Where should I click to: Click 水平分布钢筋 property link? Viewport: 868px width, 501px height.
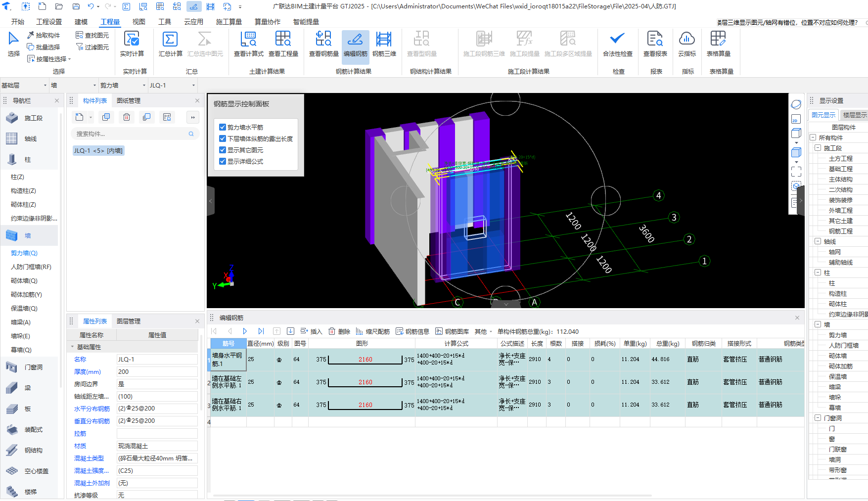pyautogui.click(x=92, y=409)
